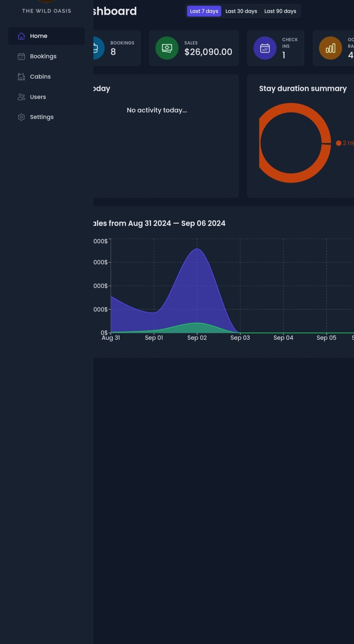Click the Bookings calendar icon in sidebar

pyautogui.click(x=21, y=56)
